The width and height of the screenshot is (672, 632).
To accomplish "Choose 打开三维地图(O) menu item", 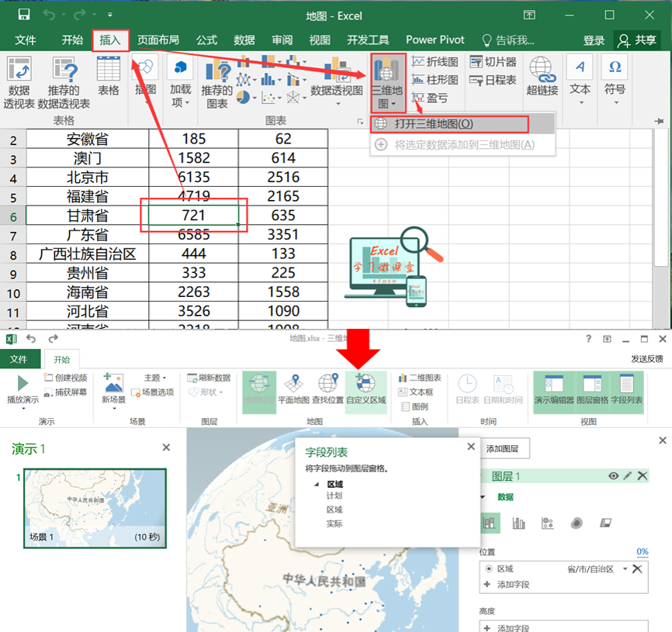I will (x=462, y=124).
